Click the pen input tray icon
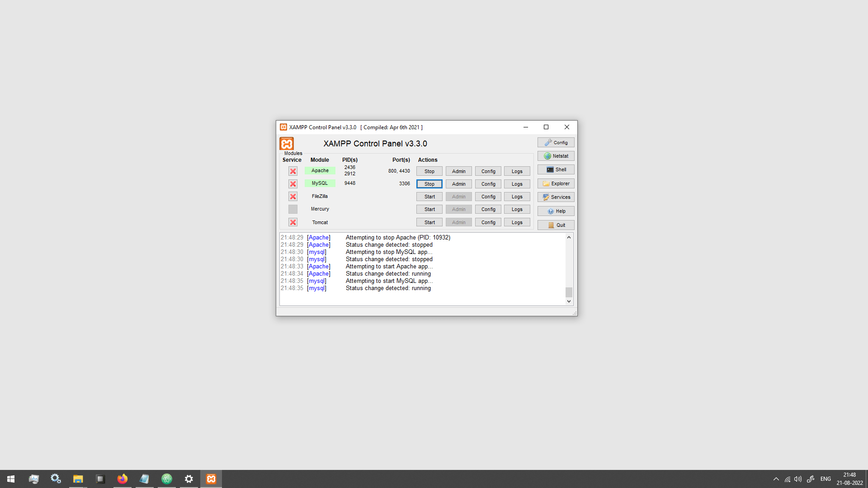This screenshot has height=488, width=868. [811, 479]
